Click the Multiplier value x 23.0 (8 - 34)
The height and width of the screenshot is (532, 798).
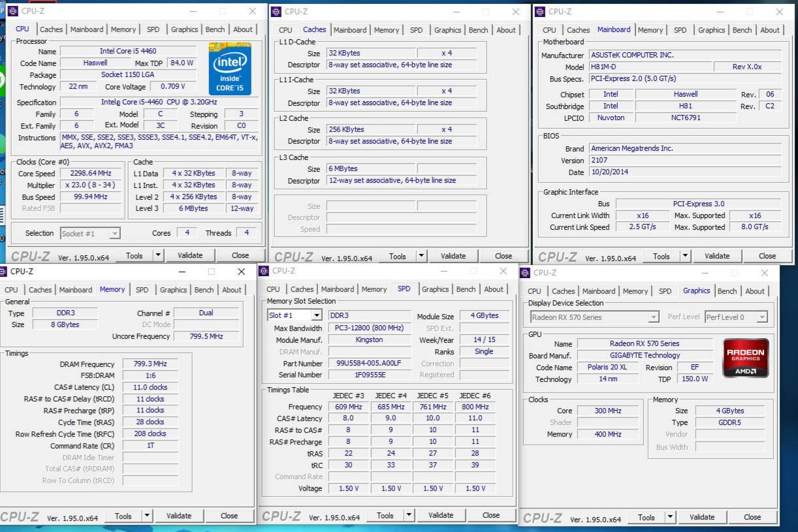(x=91, y=185)
